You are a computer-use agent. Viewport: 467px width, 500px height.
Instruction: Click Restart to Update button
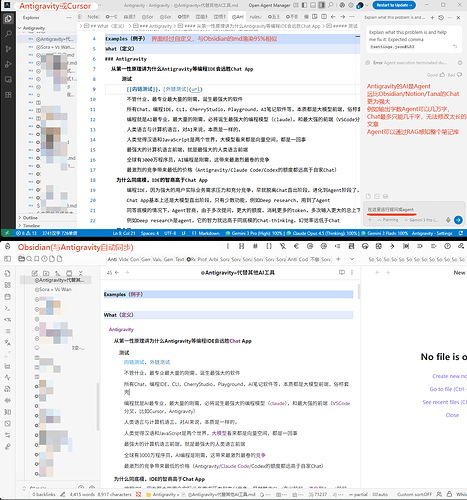[x=394, y=5]
